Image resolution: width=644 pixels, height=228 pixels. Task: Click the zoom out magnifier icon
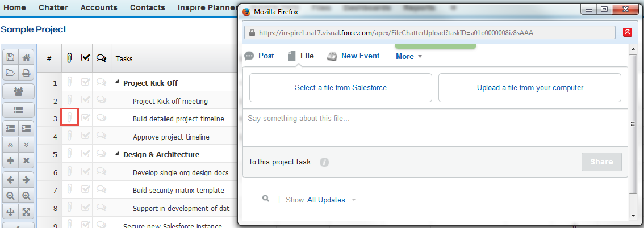11,196
